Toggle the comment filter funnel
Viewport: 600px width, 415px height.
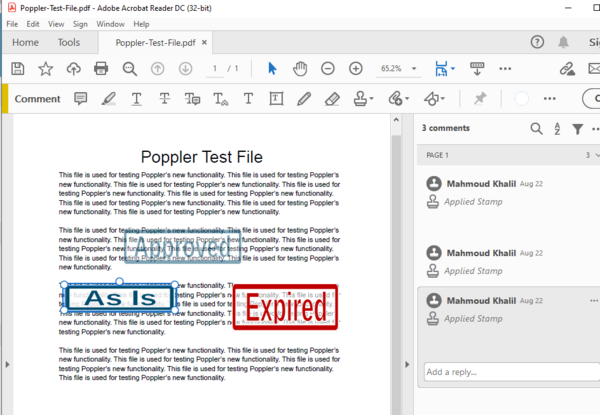tap(577, 128)
